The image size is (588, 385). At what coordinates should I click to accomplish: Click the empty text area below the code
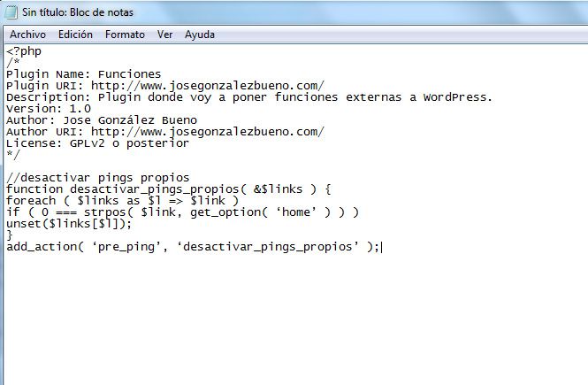(295, 319)
